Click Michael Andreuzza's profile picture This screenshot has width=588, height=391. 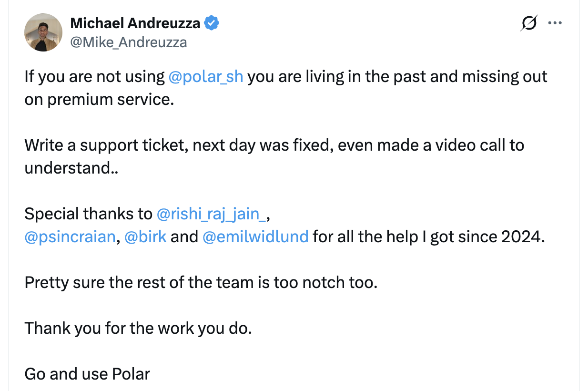click(43, 32)
